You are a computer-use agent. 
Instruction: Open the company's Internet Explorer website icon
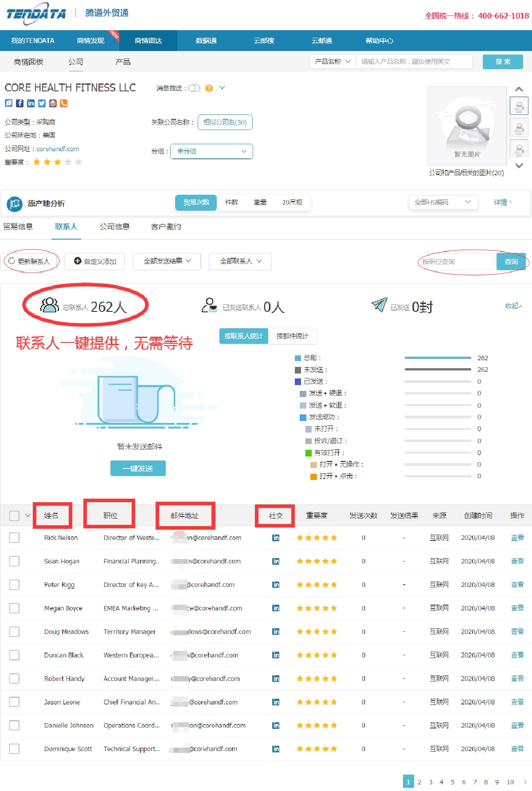(8, 103)
